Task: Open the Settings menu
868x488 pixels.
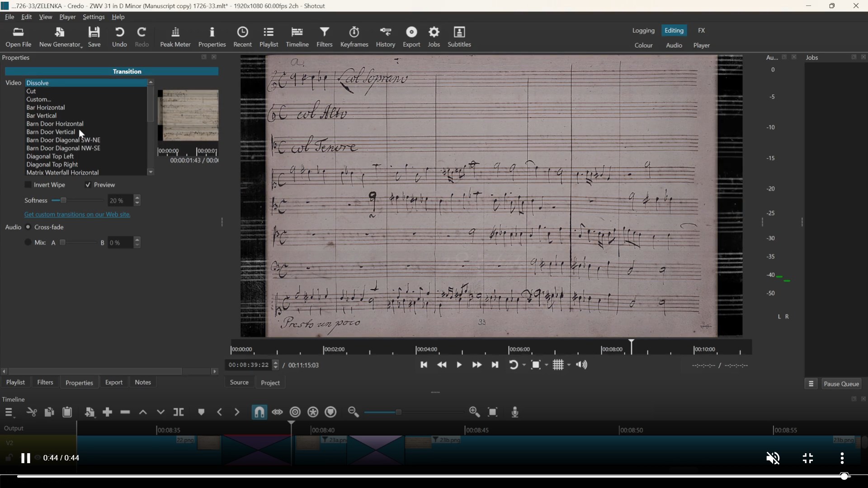Action: [94, 17]
